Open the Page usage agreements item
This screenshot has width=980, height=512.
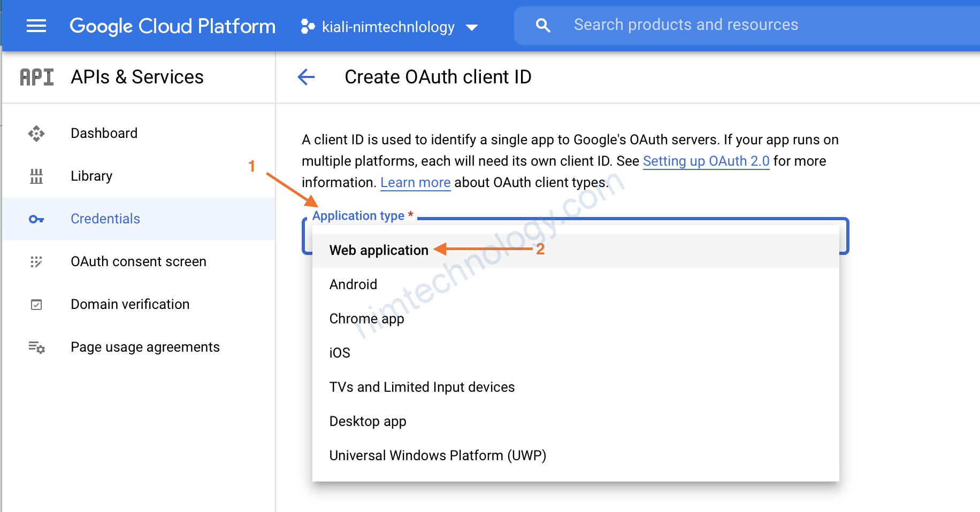click(139, 347)
